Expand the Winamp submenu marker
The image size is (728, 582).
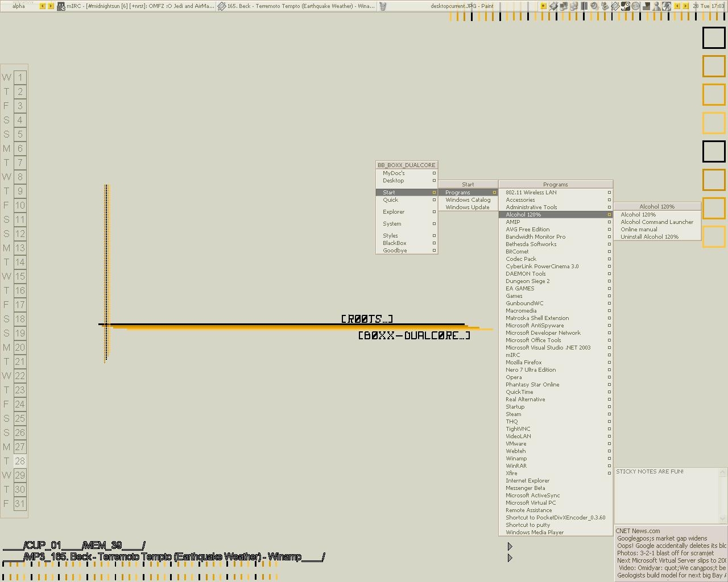(609, 459)
